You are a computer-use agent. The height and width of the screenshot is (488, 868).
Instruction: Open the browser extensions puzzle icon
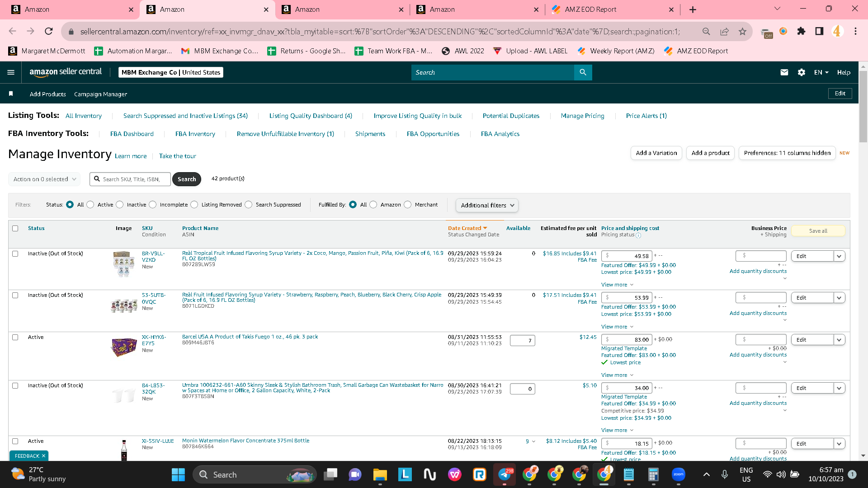(801, 31)
